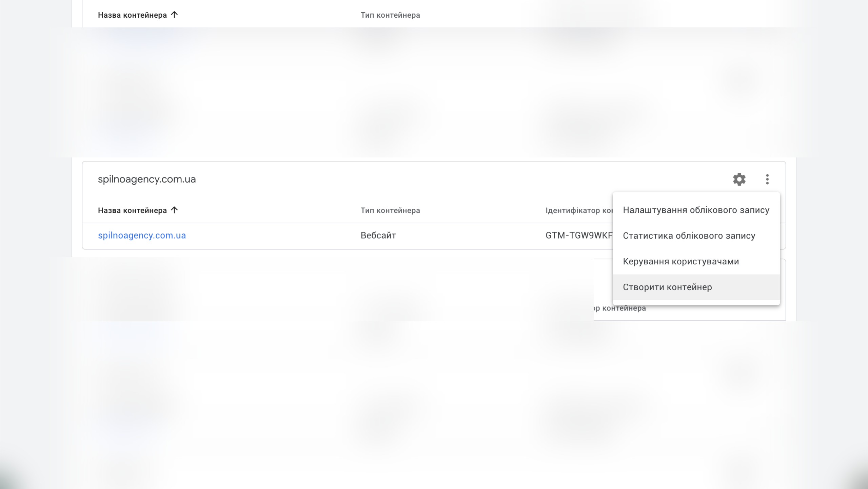The height and width of the screenshot is (489, 868).
Task: Click the three-dot more options icon
Action: point(767,179)
